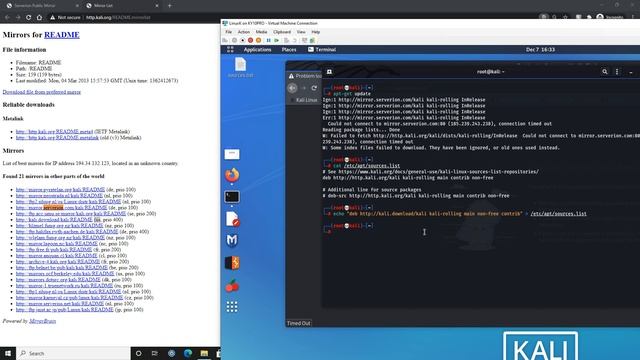640x360 pixels.
Task: Open View menu in Virtual Machine Connection
Action: click(x=301, y=32)
